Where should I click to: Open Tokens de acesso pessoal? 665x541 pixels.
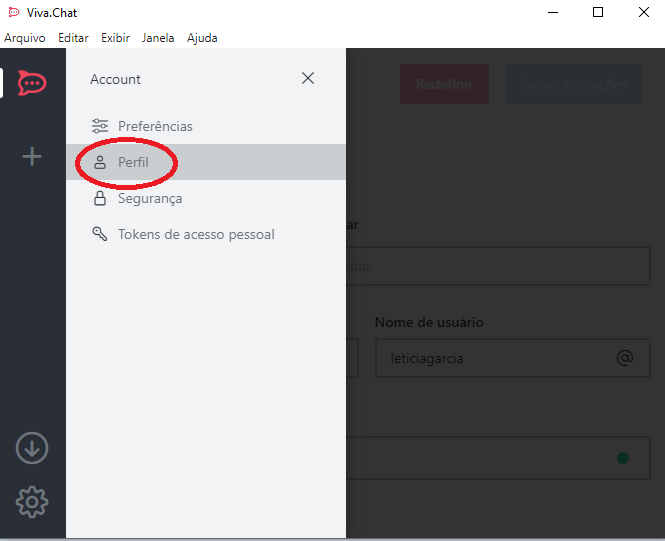pos(196,234)
